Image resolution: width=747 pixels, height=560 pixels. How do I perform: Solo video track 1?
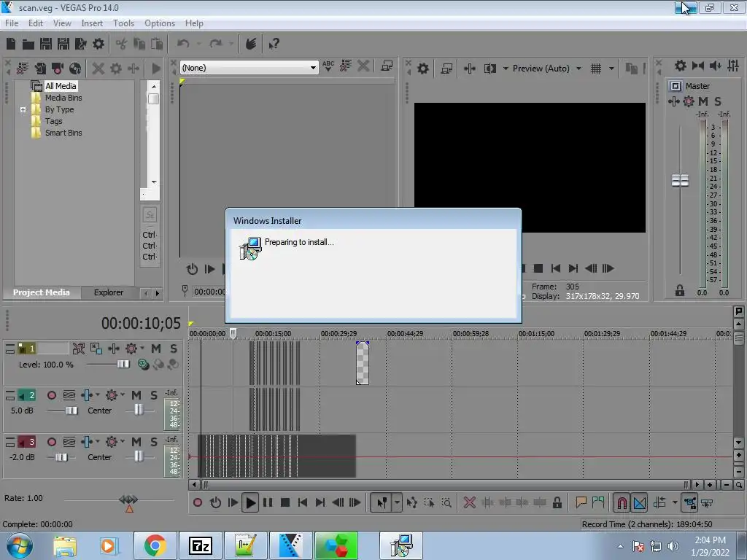pos(174,349)
